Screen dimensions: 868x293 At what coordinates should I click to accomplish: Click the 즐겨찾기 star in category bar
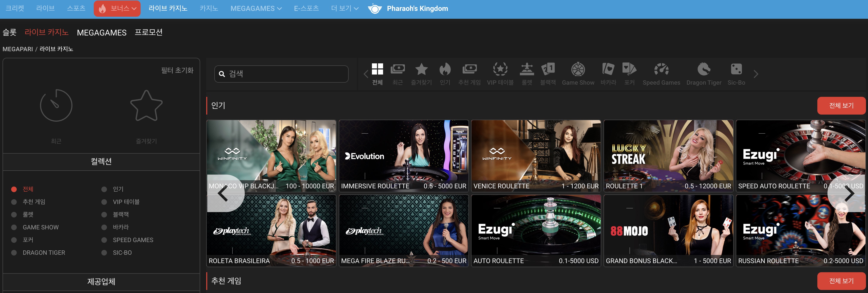tap(421, 69)
